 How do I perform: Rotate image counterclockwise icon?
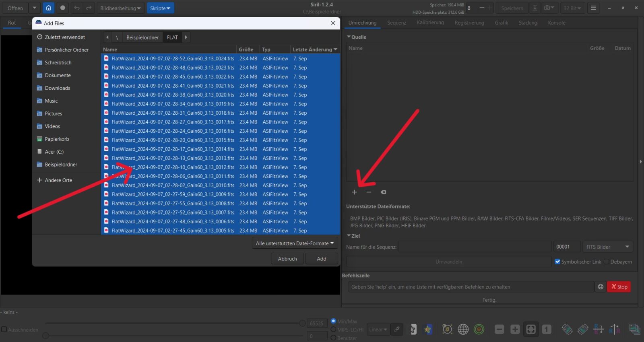pos(567,330)
